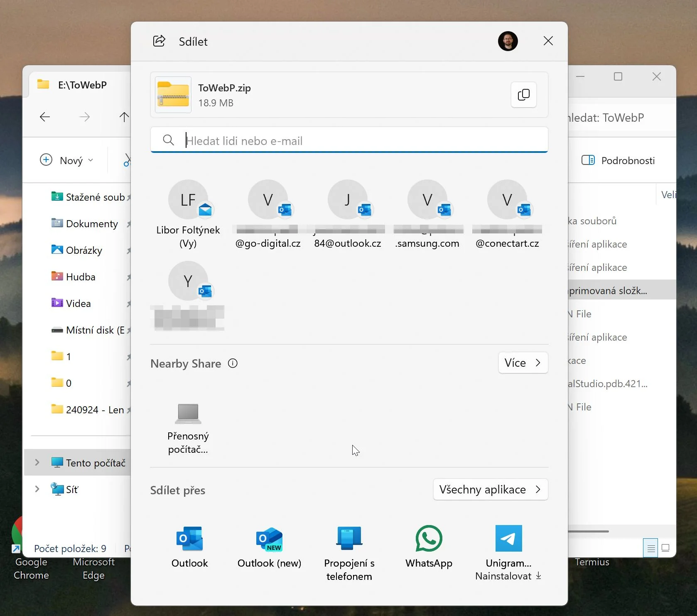Maximize the File Explorer window
This screenshot has height=616, width=697.
618,76
